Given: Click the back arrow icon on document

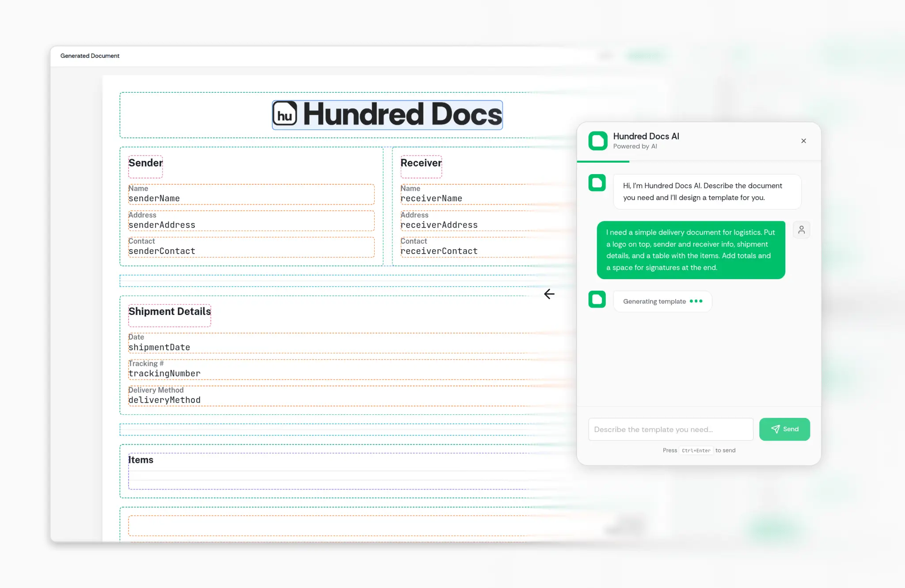Looking at the screenshot, I should pyautogui.click(x=549, y=294).
